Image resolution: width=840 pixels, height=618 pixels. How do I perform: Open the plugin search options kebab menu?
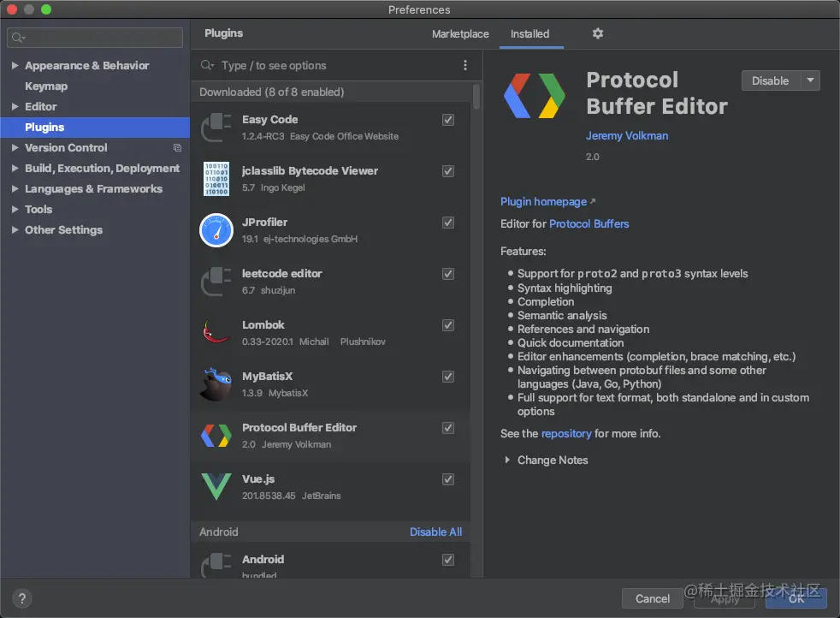(465, 65)
